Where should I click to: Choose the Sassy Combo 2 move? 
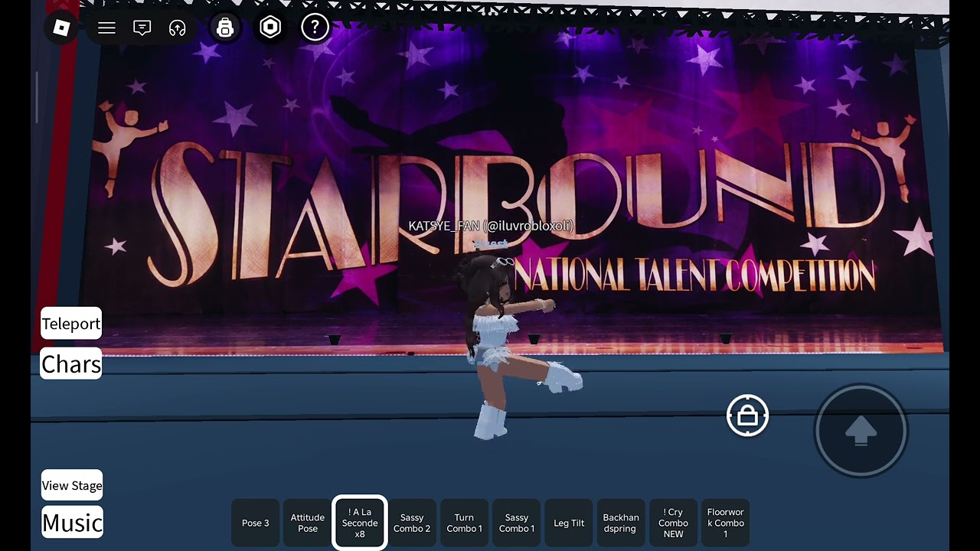click(x=412, y=523)
